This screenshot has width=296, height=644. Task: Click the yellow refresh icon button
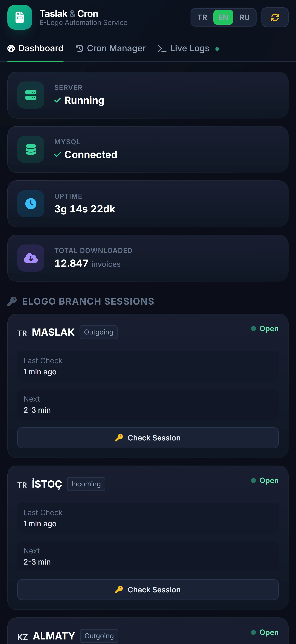coord(275,17)
